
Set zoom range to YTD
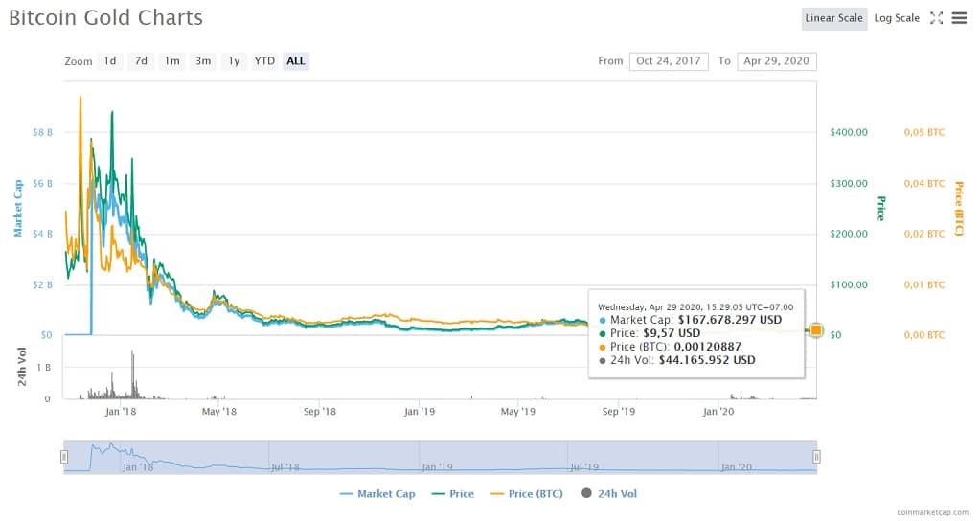tap(264, 60)
